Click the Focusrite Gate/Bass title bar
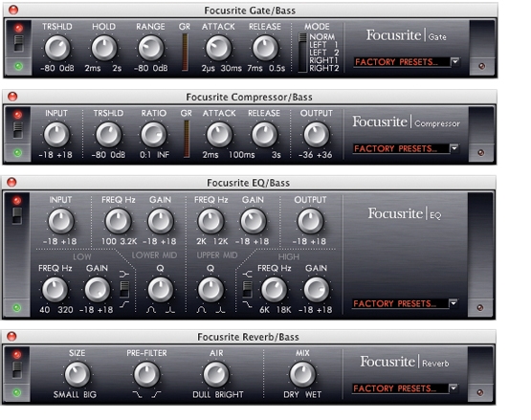Image resolution: width=531 pixels, height=420 pixels. pos(251,11)
